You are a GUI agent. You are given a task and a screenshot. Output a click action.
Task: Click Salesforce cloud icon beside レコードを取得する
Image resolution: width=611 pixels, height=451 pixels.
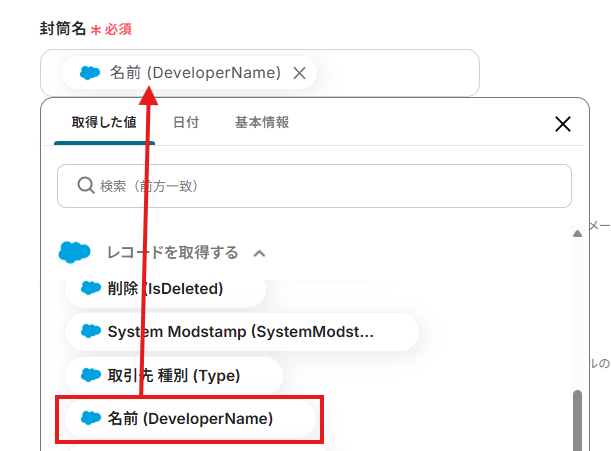75,253
